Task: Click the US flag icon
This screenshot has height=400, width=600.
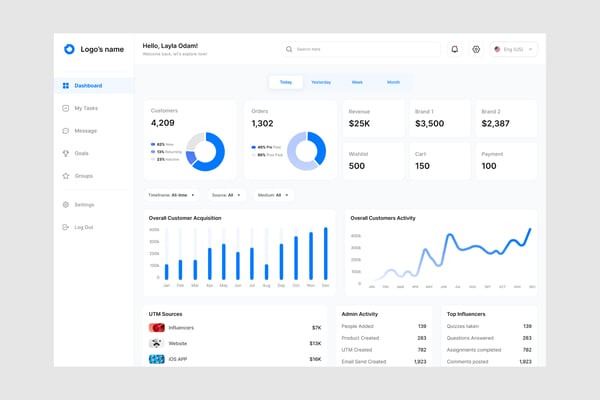Action: click(497, 49)
